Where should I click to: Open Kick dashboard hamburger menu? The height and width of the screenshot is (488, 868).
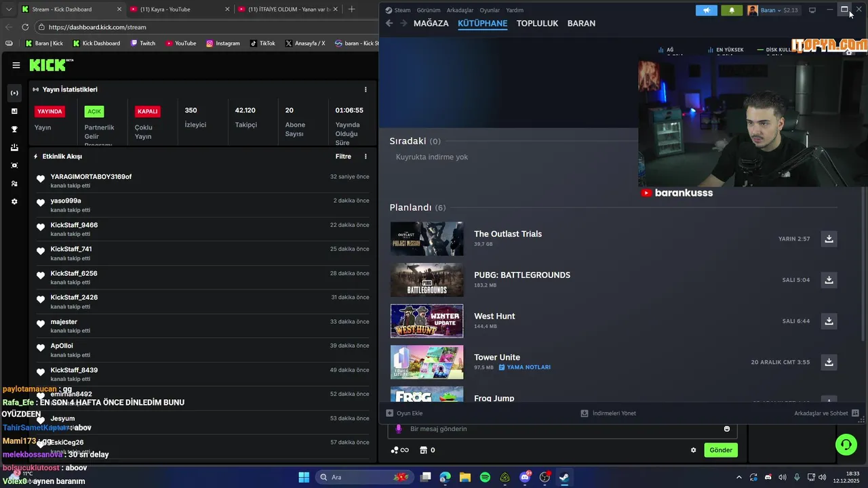coord(16,65)
